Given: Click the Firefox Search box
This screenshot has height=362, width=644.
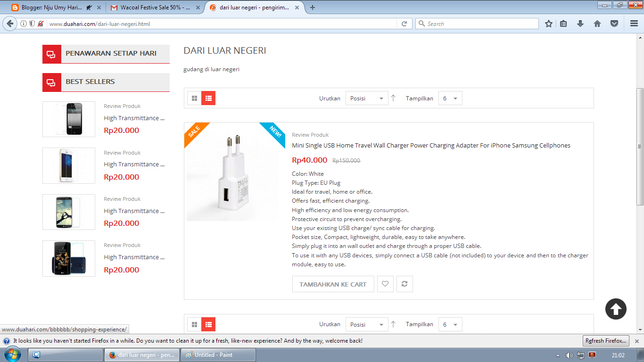Looking at the screenshot, I should point(477,24).
